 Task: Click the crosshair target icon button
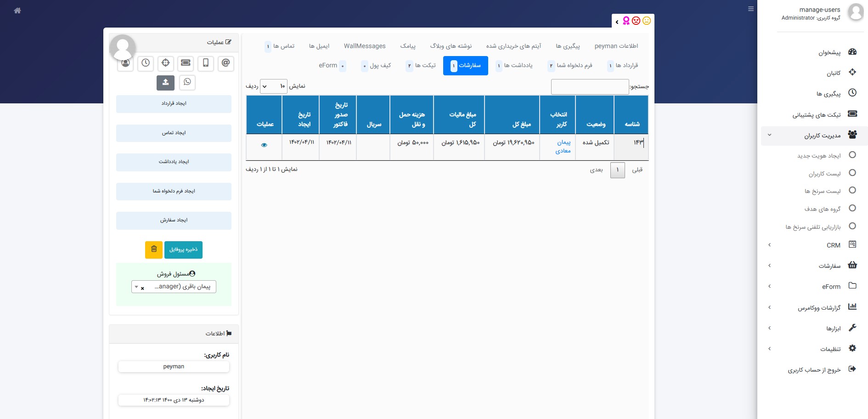coord(166,63)
